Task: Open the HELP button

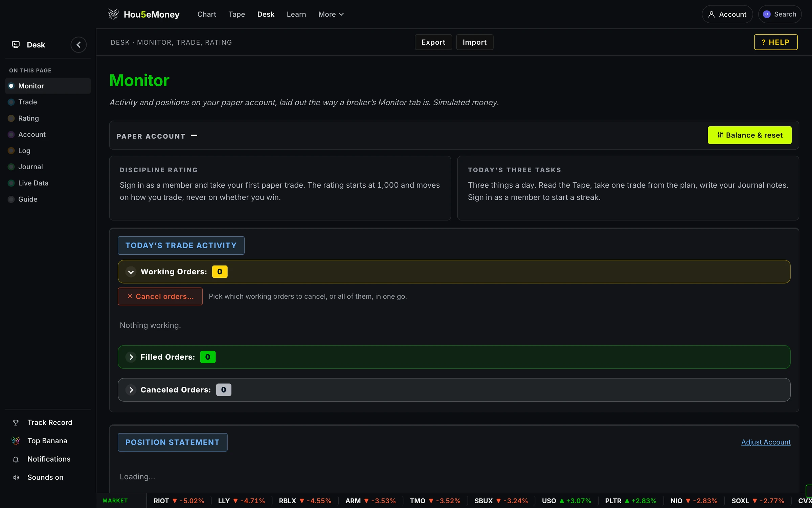Action: coord(775,42)
